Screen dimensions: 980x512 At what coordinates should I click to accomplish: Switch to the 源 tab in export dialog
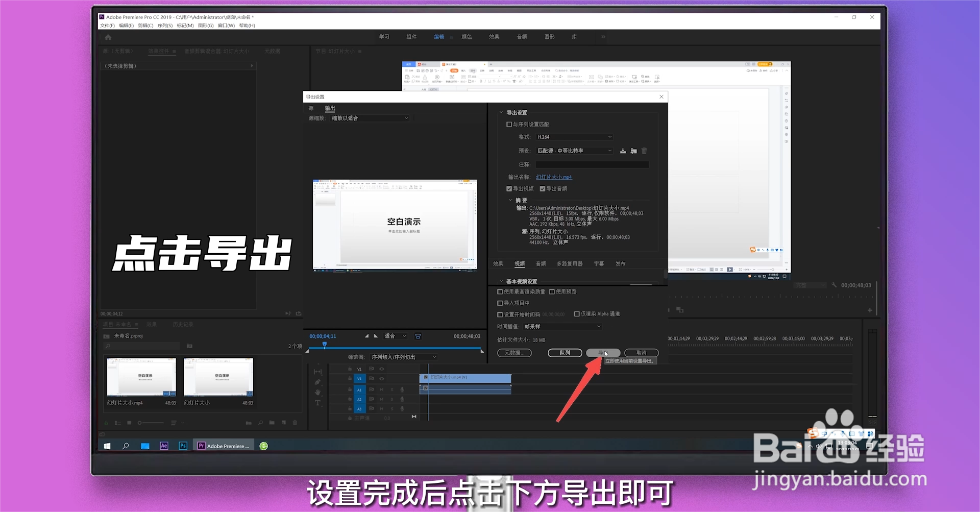(311, 108)
